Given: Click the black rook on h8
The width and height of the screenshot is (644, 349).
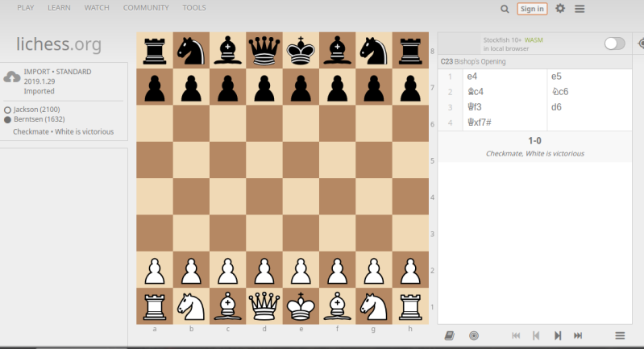Looking at the screenshot, I should point(411,50).
